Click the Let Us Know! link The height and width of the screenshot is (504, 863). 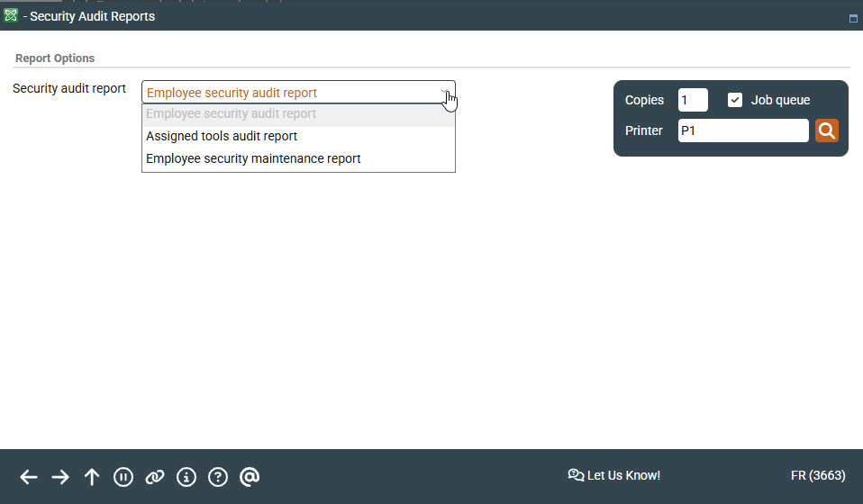(614, 475)
